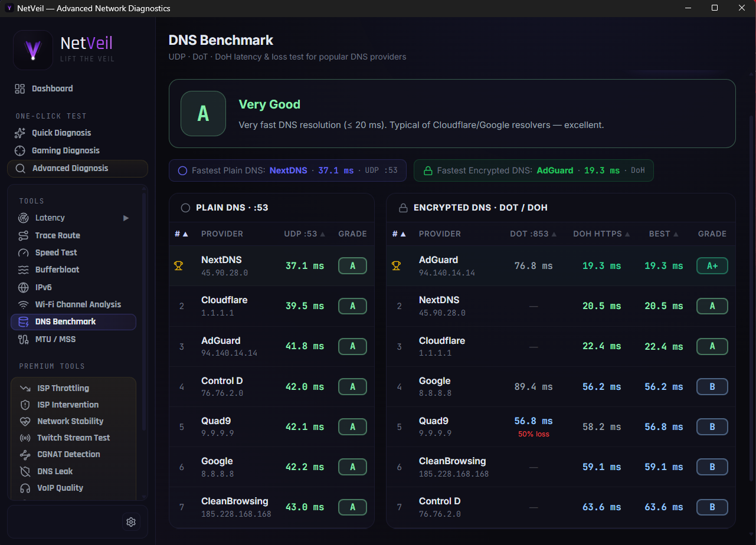
Task: Click the ISP Throttling trend-down icon
Action: point(25,388)
